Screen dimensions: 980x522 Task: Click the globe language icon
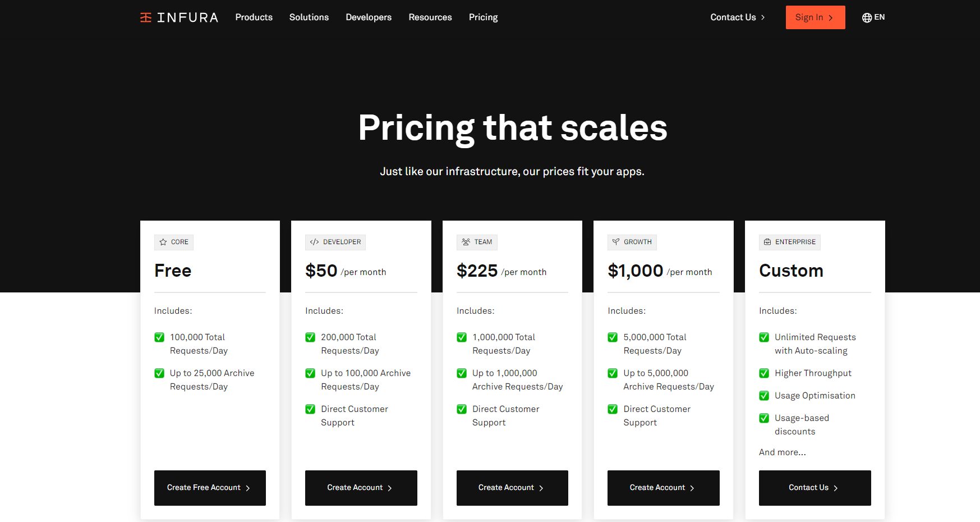[x=867, y=17]
